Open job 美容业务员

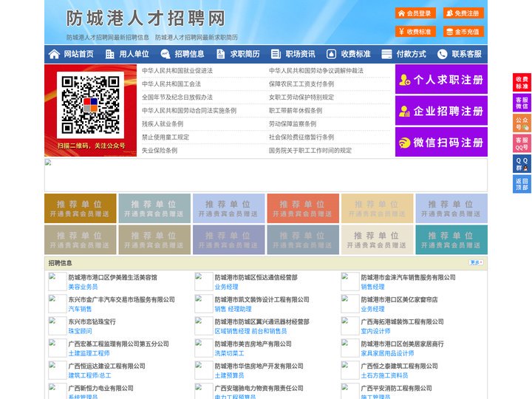(x=83, y=287)
